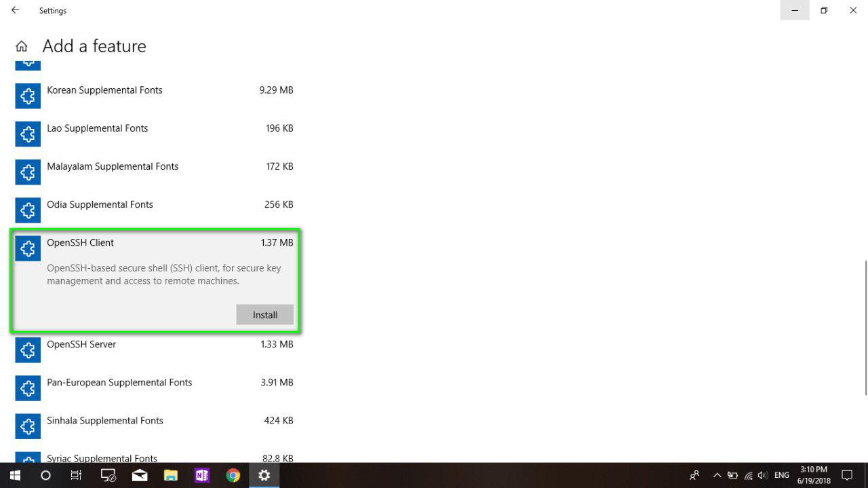Open Task View from the taskbar
Screen dimensions: 868x488
pos(77,475)
